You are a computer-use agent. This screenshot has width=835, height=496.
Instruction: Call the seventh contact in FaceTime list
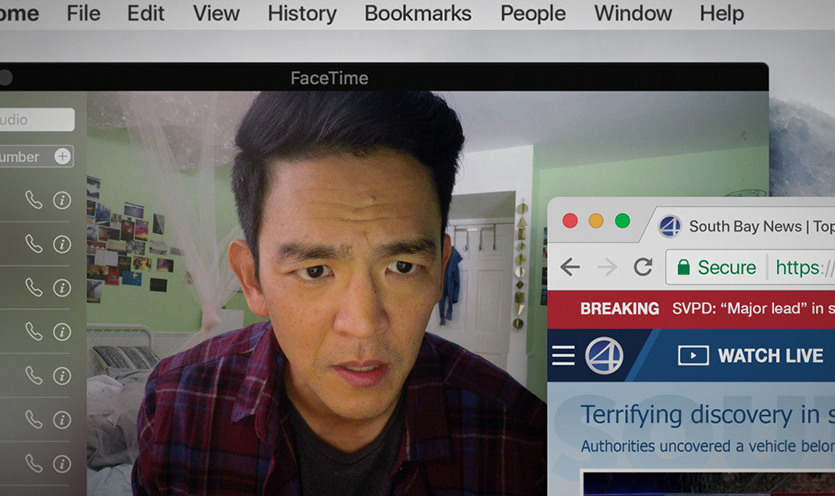34,464
